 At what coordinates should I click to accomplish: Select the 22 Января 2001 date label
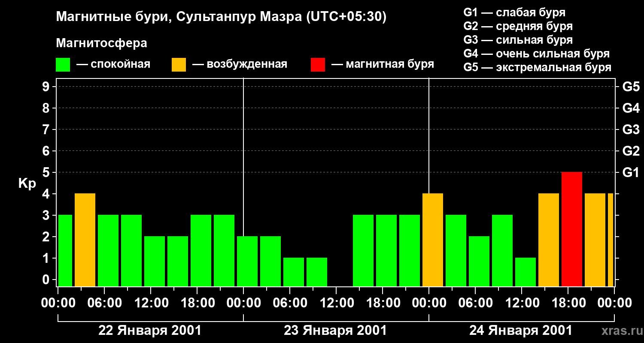150,331
